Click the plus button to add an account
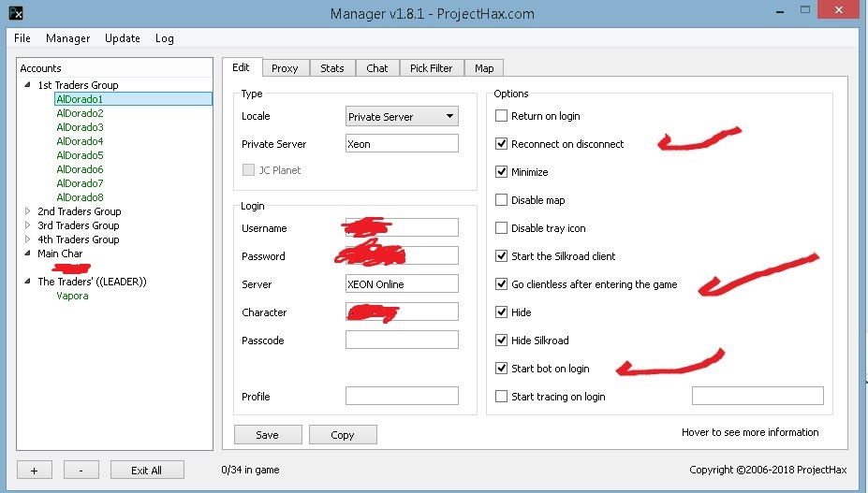 [35, 470]
